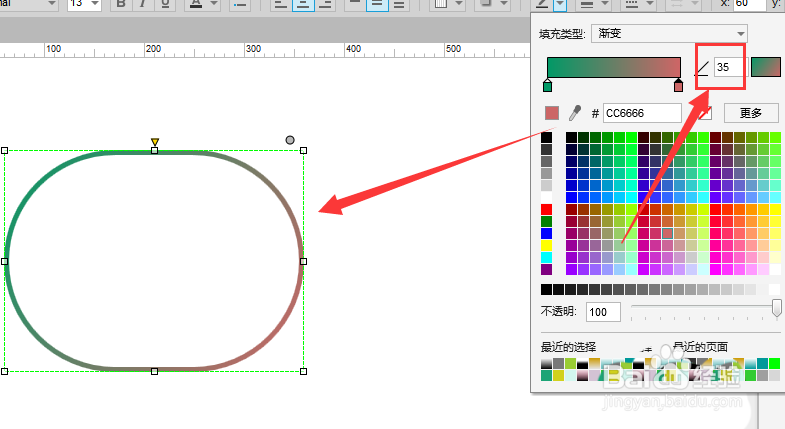Click the angle icon beside 35
The width and height of the screenshot is (785, 429).
(702, 68)
